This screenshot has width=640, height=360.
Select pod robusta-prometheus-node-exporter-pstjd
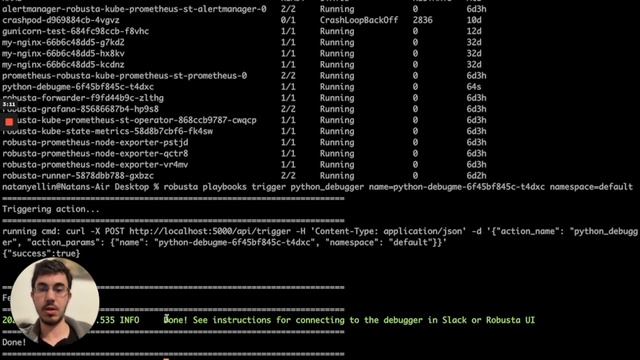[95, 142]
